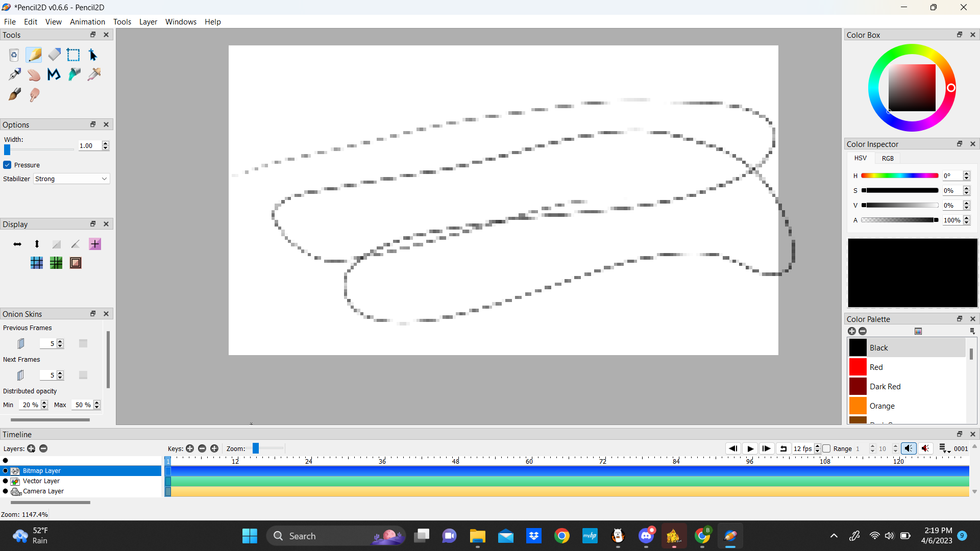Increase the fps value with stepper
The height and width of the screenshot is (551, 980).
point(817,446)
